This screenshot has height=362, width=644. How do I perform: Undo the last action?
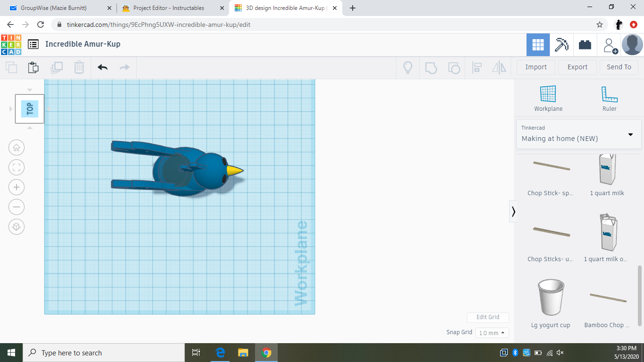(102, 67)
